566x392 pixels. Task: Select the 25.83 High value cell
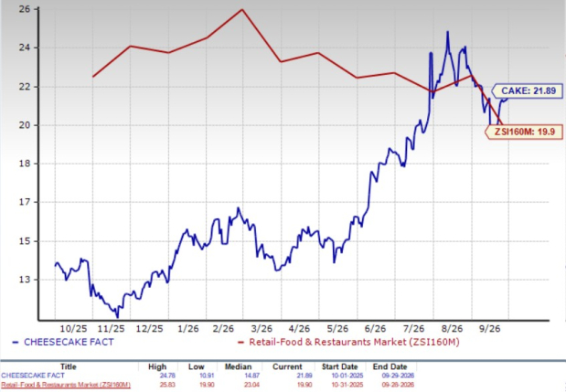166,385
